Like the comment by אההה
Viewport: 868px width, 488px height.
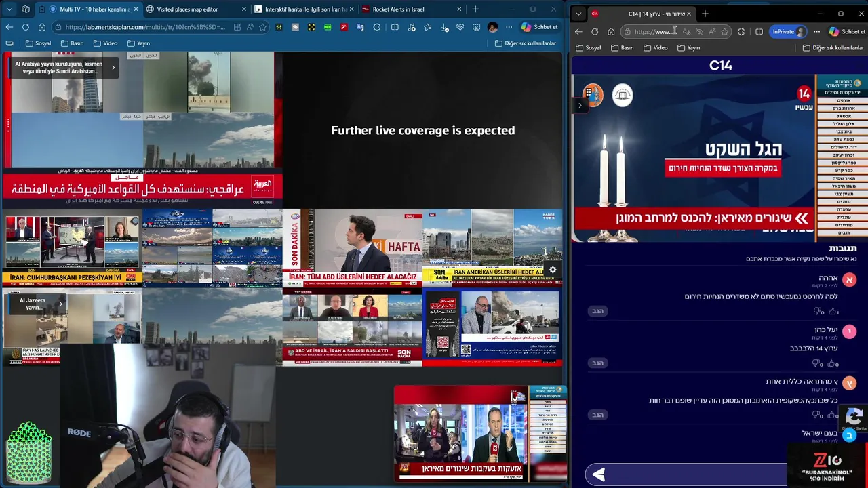[833, 311]
